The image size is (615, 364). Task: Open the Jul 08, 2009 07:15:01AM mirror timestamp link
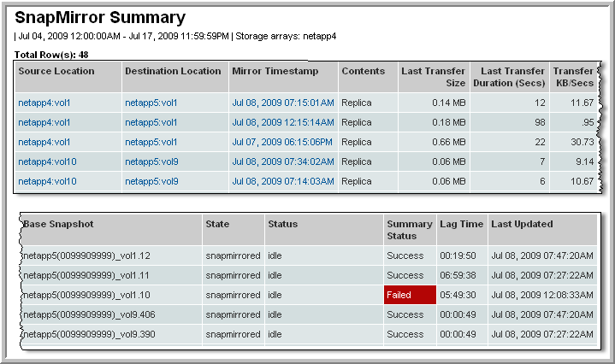[x=282, y=103]
